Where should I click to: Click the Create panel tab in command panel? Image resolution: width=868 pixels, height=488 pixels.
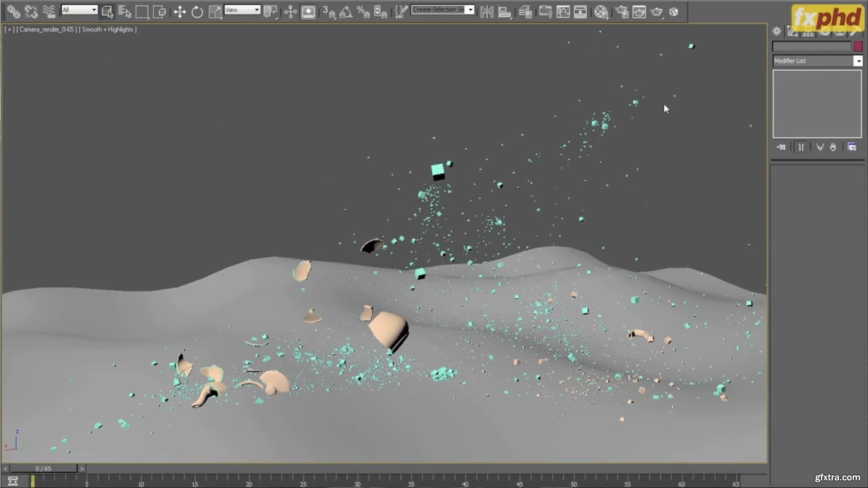(x=777, y=31)
